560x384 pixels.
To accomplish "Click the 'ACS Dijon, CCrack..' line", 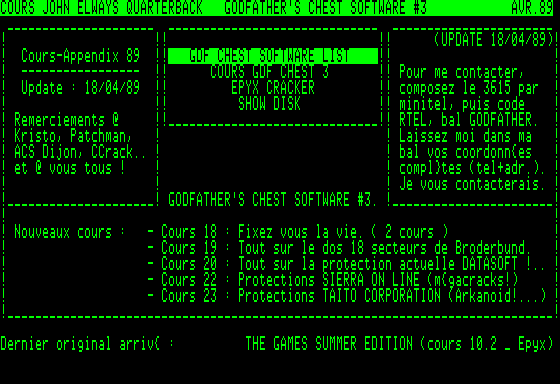I will (80, 152).
